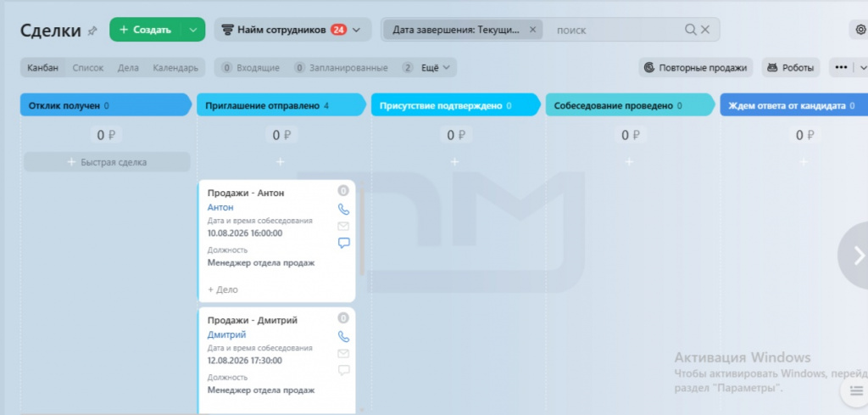
Task: Click Быстрая сделка in the first column
Action: 107,162
